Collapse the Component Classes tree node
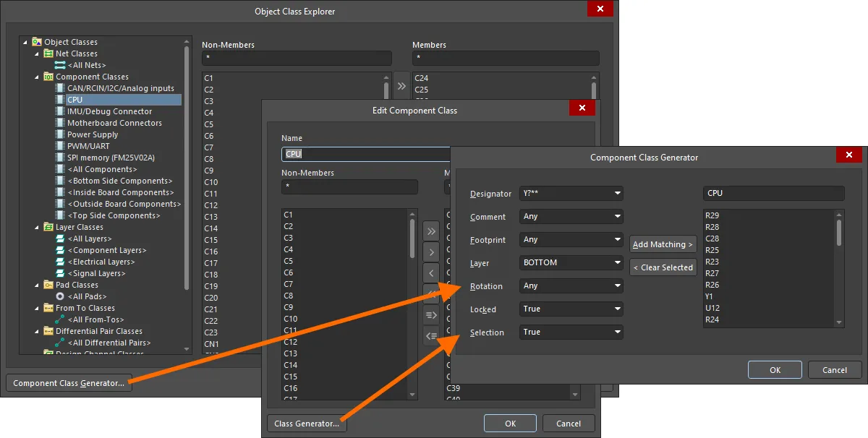868x438 pixels. [x=37, y=77]
